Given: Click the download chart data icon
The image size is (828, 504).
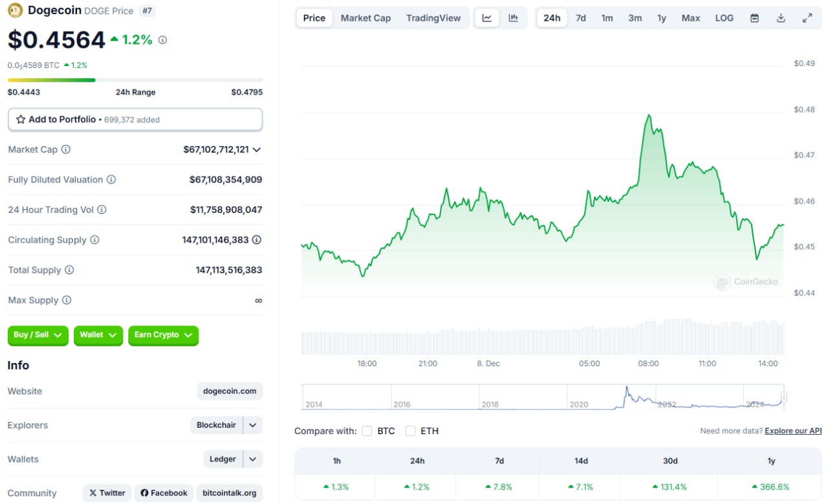Looking at the screenshot, I should click(781, 18).
